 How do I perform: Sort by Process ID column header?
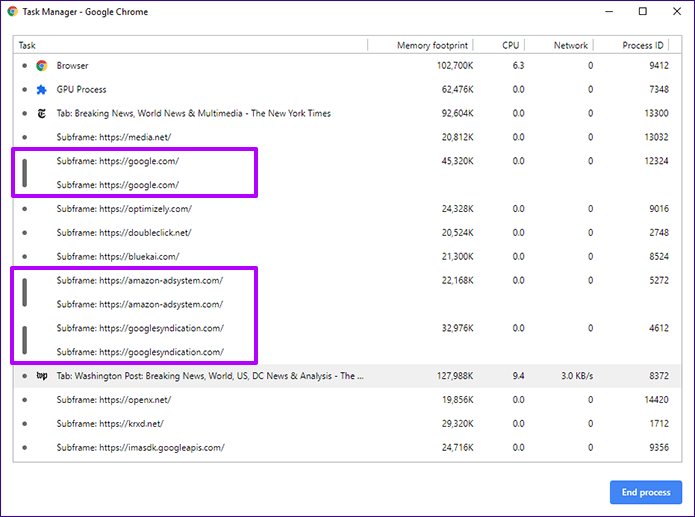(x=631, y=45)
